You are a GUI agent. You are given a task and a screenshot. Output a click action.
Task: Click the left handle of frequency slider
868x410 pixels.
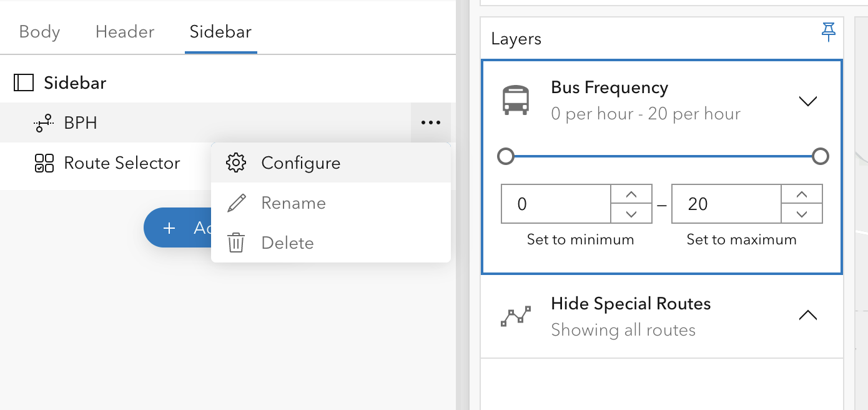(x=506, y=156)
